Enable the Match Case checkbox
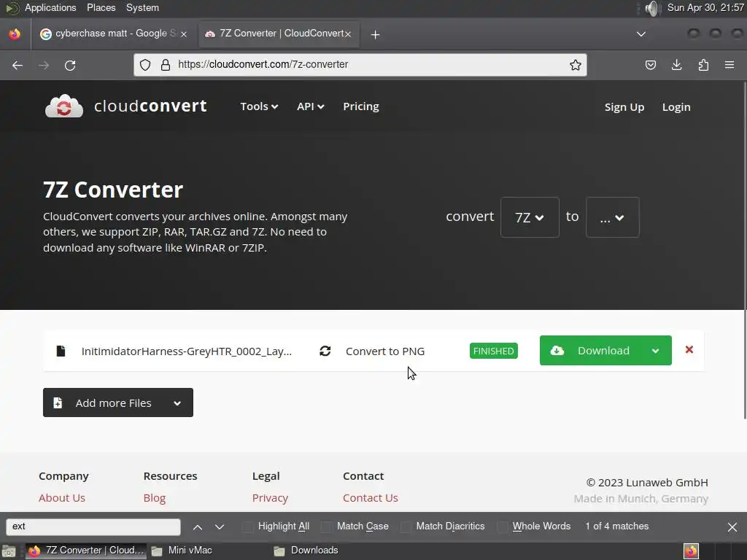747x560 pixels. pyautogui.click(x=327, y=526)
